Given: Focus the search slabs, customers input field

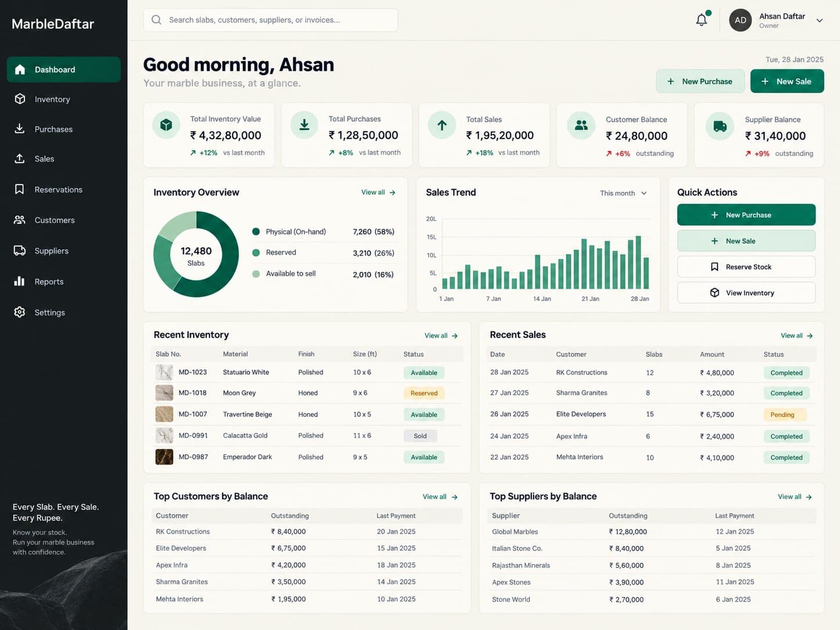Looking at the screenshot, I should click(x=271, y=20).
